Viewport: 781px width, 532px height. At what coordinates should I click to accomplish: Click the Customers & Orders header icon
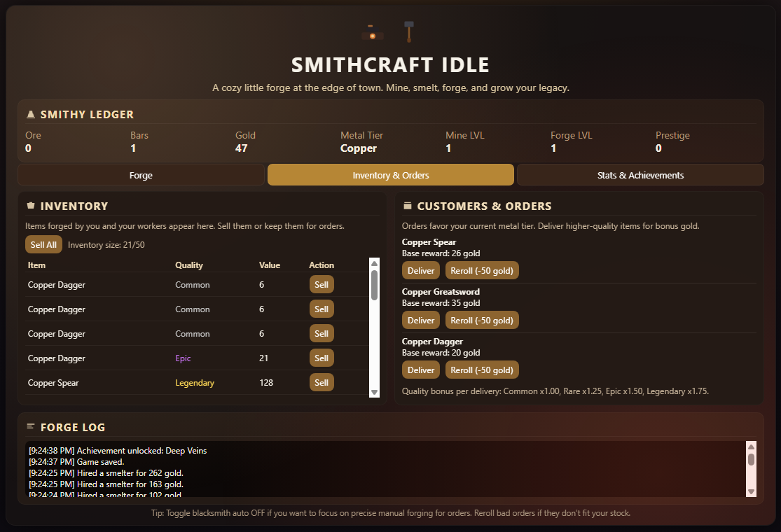pyautogui.click(x=407, y=206)
